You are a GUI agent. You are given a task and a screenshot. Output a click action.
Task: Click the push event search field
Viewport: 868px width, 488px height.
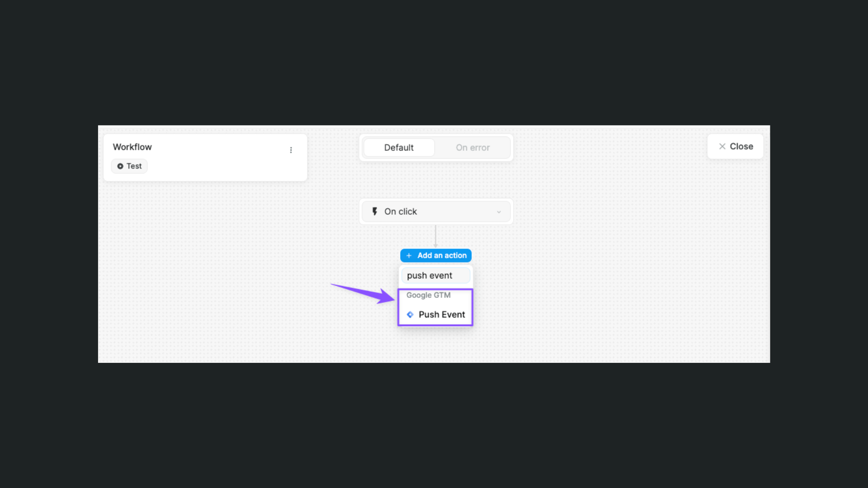tap(435, 275)
